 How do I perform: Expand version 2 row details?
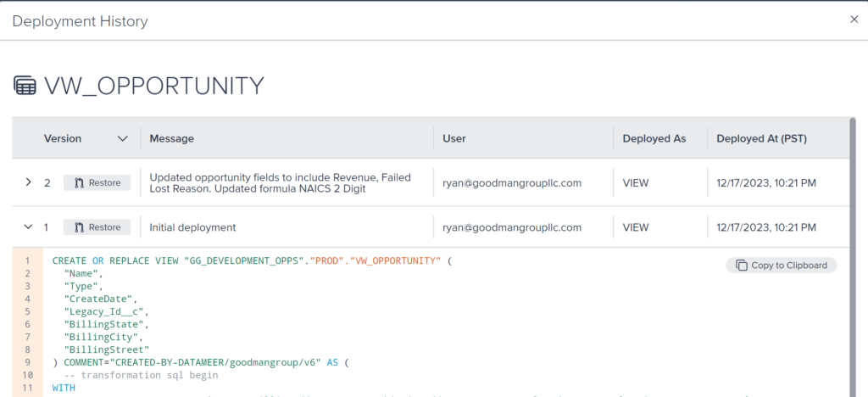click(29, 182)
